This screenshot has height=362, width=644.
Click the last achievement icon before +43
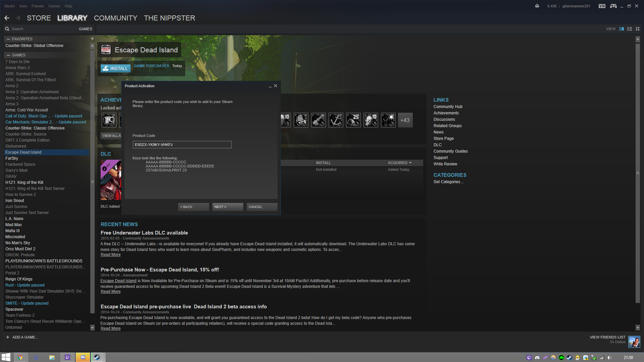point(388,120)
